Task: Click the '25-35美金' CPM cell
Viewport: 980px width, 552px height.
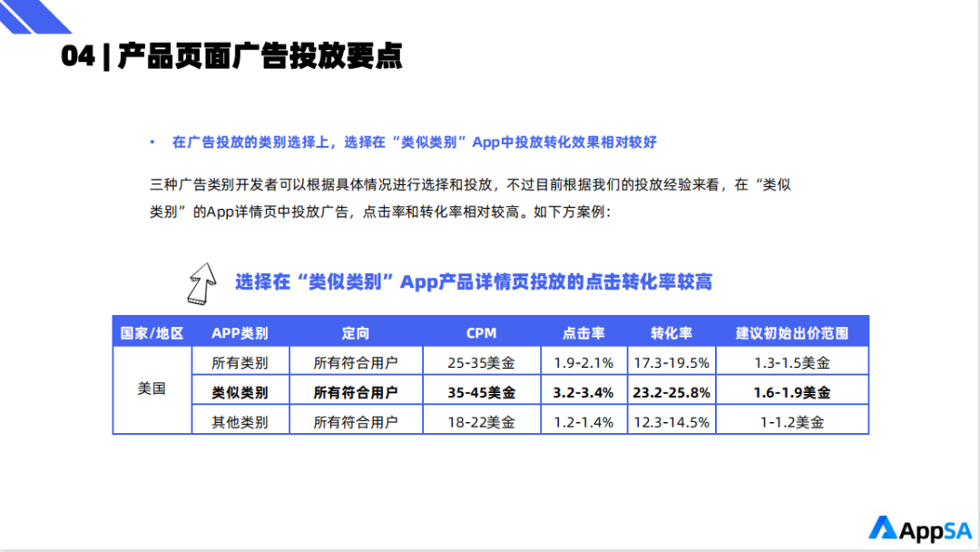Action: (x=481, y=362)
